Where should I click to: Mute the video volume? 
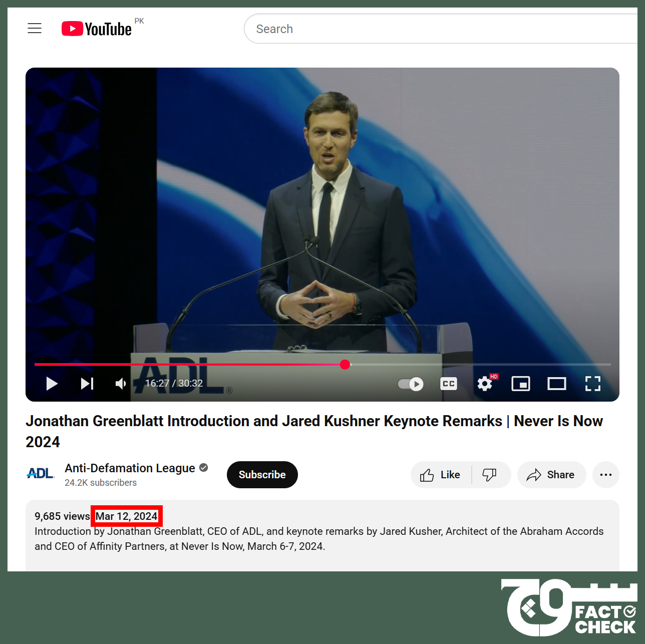pyautogui.click(x=121, y=384)
